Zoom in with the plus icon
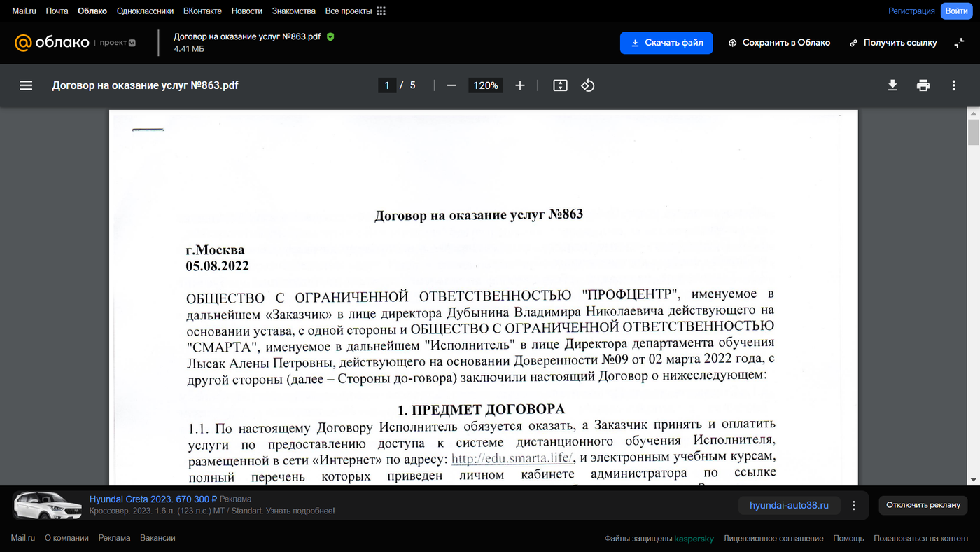980x552 pixels. pos(519,85)
